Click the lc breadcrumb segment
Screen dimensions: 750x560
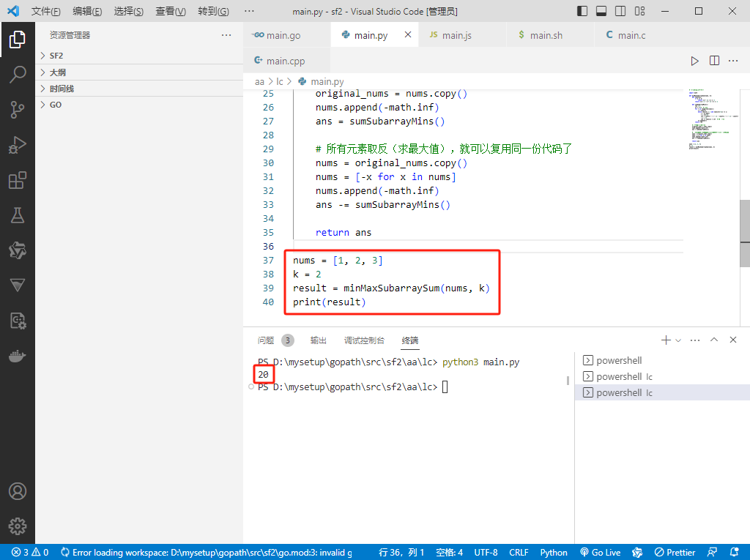279,82
